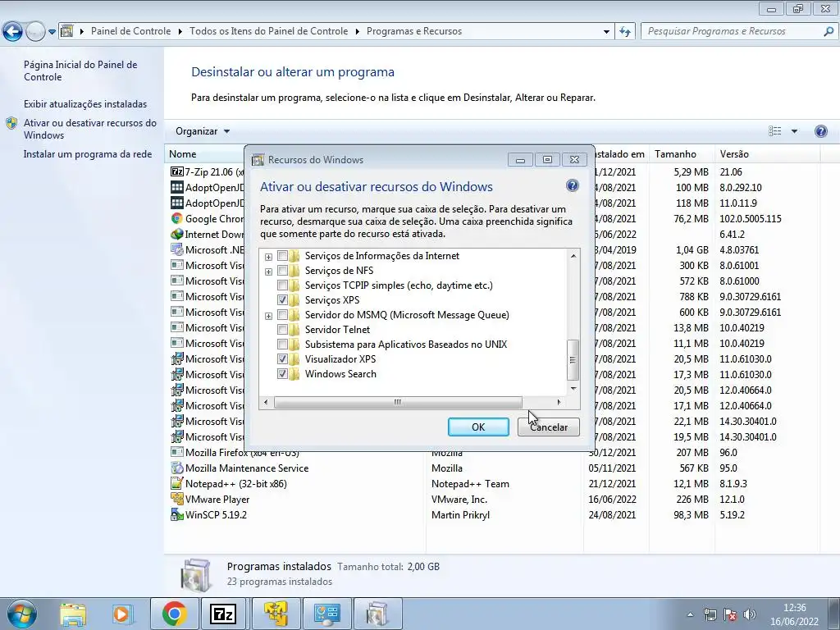Click the Forward navigation arrow
Screen dimensions: 840x630
[x=35, y=32]
